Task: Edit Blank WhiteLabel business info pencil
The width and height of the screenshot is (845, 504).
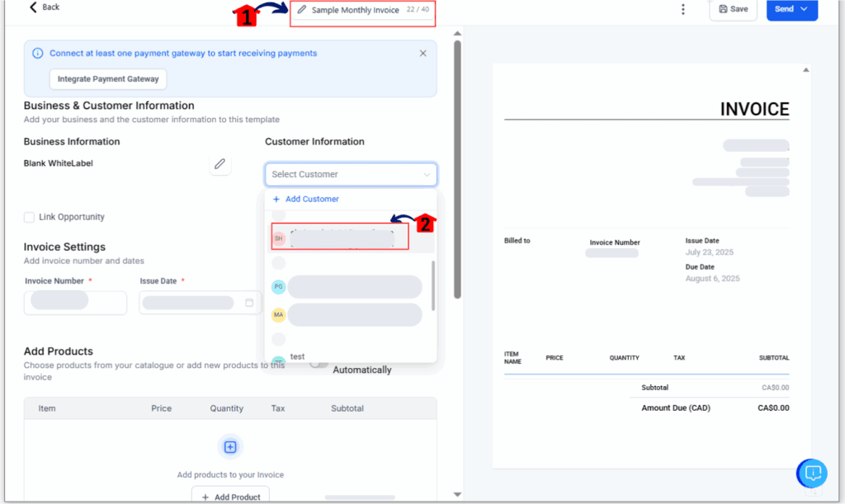Action: tap(220, 164)
